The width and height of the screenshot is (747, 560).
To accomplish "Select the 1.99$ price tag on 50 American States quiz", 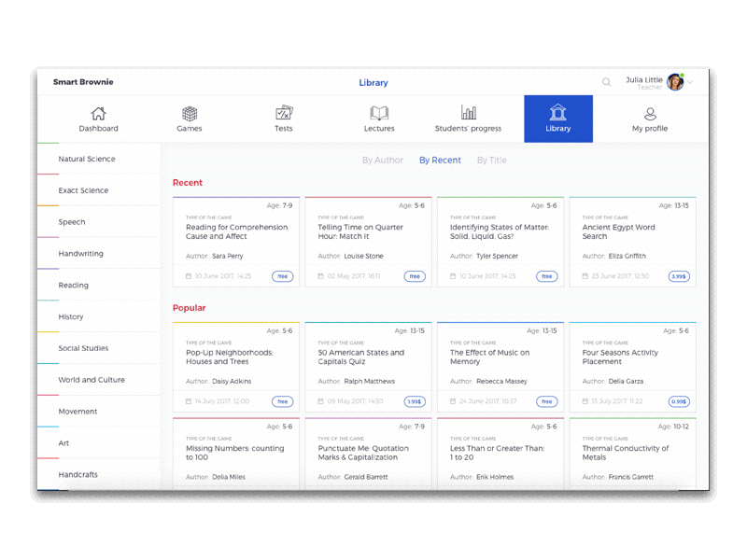I will click(x=413, y=401).
